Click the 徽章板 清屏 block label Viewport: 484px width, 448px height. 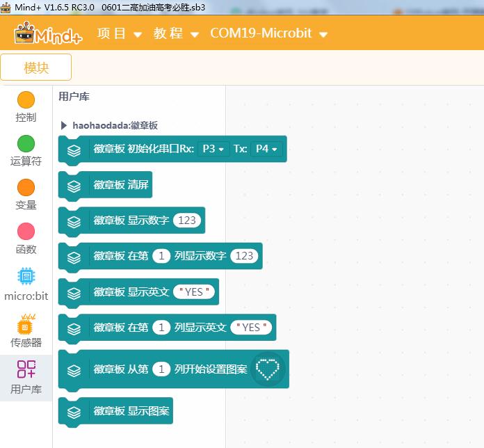tap(121, 184)
